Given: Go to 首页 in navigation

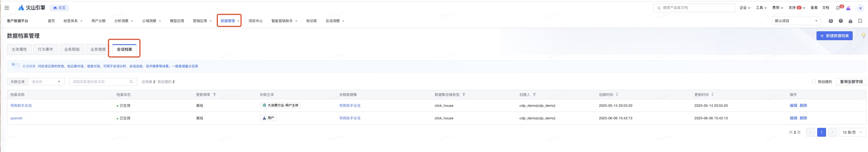Looking at the screenshot, I should (51, 21).
